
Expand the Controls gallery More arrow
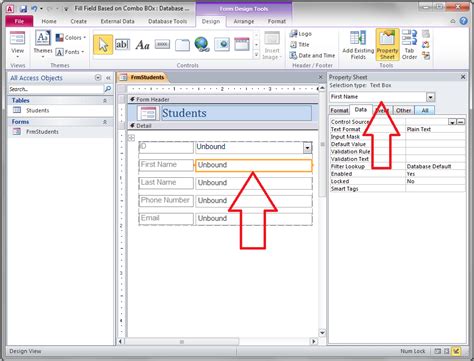pyautogui.click(x=256, y=55)
